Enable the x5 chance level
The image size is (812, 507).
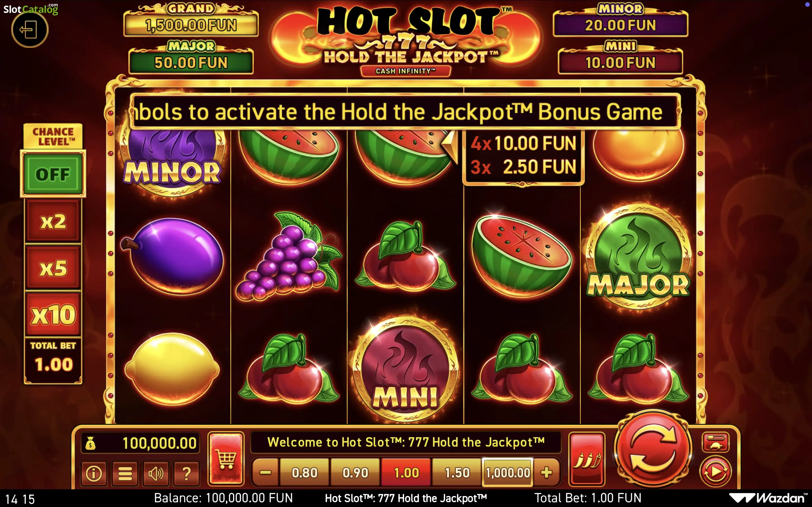pos(53,268)
